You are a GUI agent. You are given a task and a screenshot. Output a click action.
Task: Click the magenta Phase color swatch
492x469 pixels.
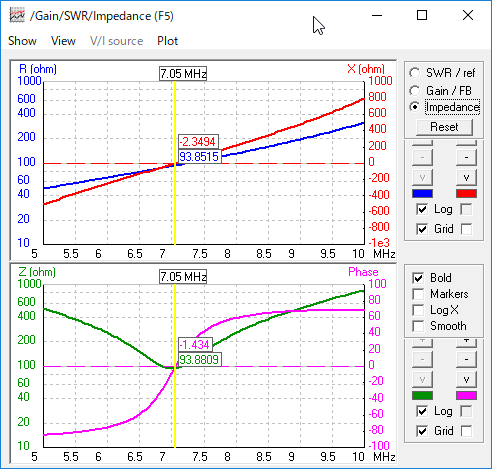(466, 396)
